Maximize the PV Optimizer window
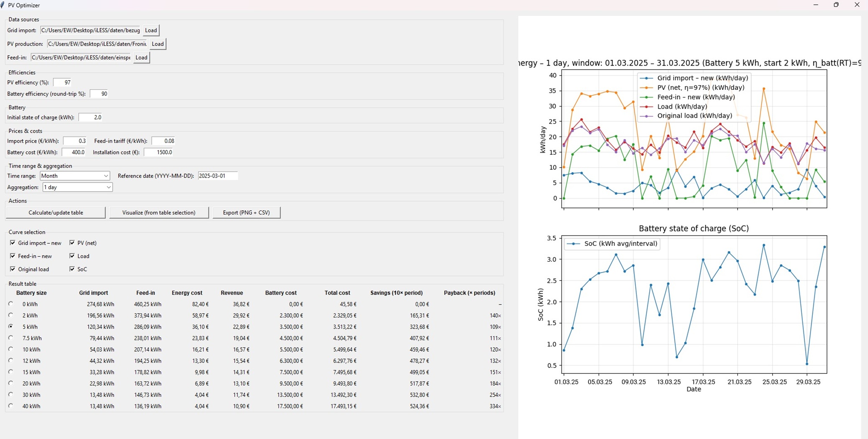Viewport: 868px width, 439px height. [x=836, y=5]
